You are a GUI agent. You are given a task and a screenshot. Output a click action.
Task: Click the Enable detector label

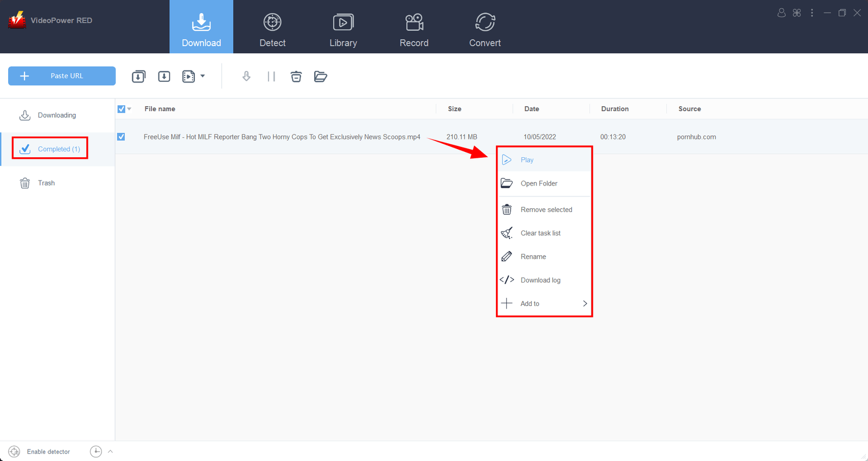48,452
